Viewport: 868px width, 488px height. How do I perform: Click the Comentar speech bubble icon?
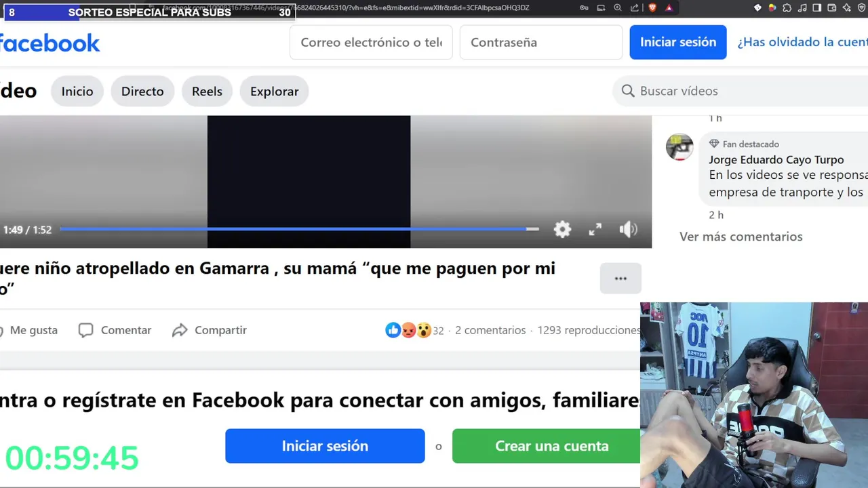pos(85,330)
